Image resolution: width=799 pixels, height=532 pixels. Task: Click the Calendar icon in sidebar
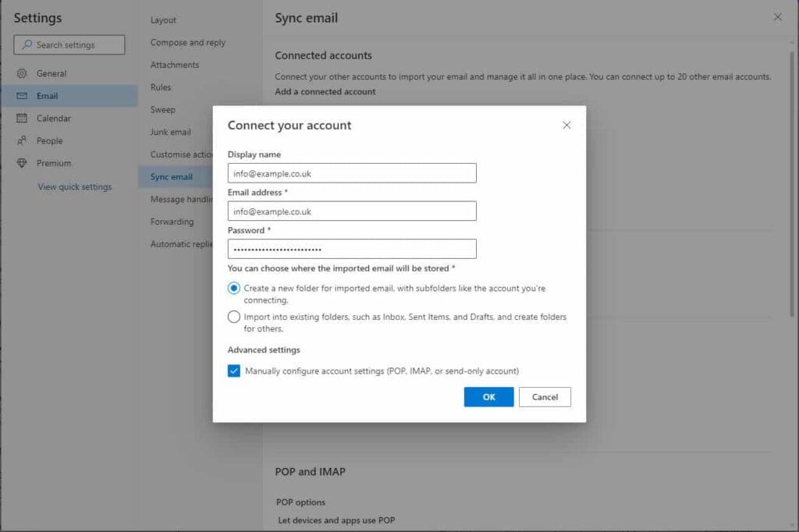(x=22, y=119)
